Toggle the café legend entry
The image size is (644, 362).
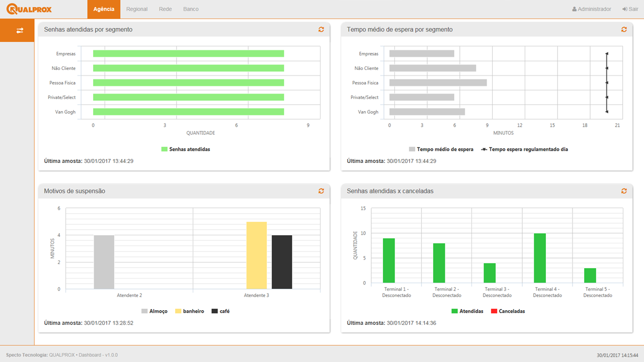coord(220,311)
